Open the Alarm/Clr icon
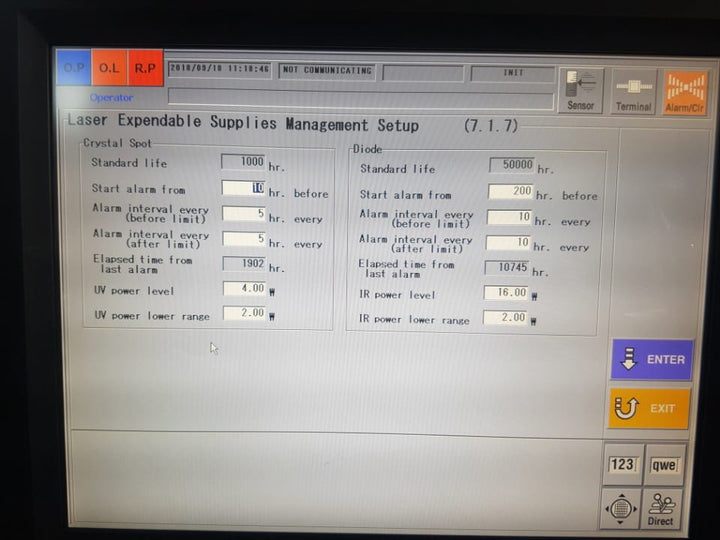 685,90
